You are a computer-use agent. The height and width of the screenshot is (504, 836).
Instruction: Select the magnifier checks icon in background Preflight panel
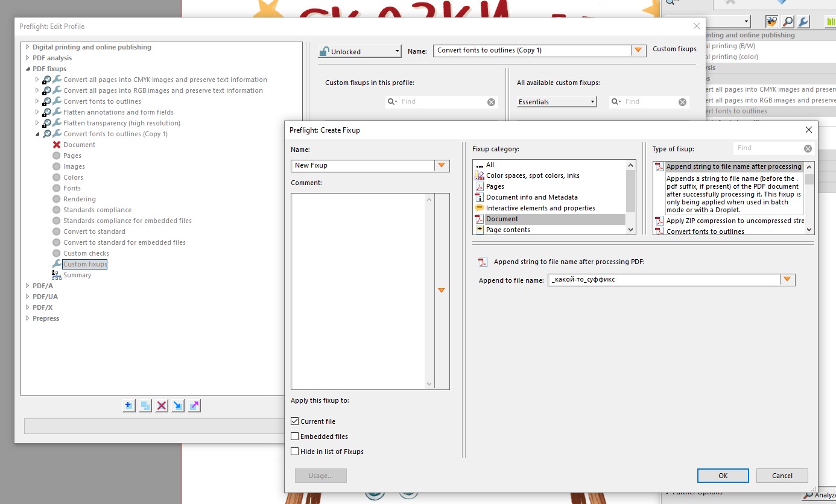788,22
